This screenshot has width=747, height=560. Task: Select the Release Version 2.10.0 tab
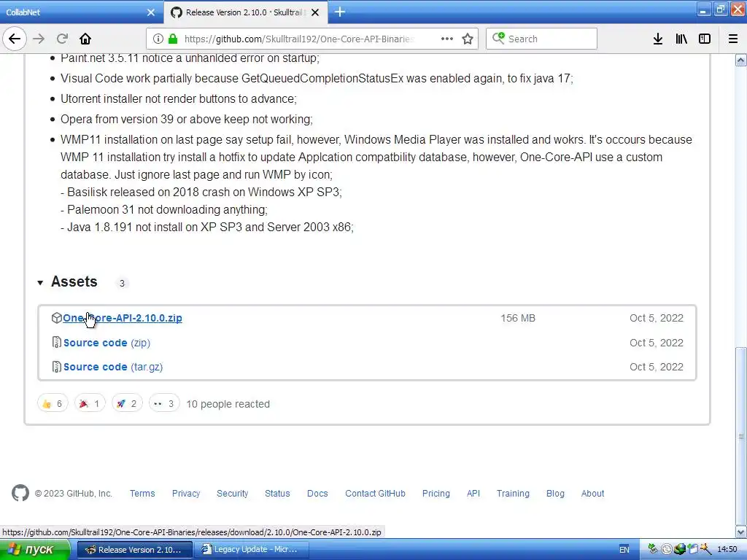(x=245, y=12)
